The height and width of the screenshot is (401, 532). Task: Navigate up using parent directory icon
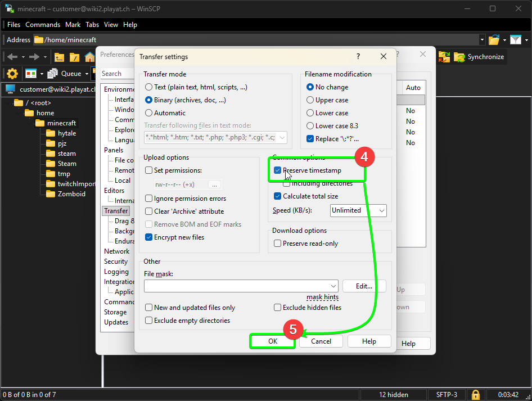[x=59, y=57]
